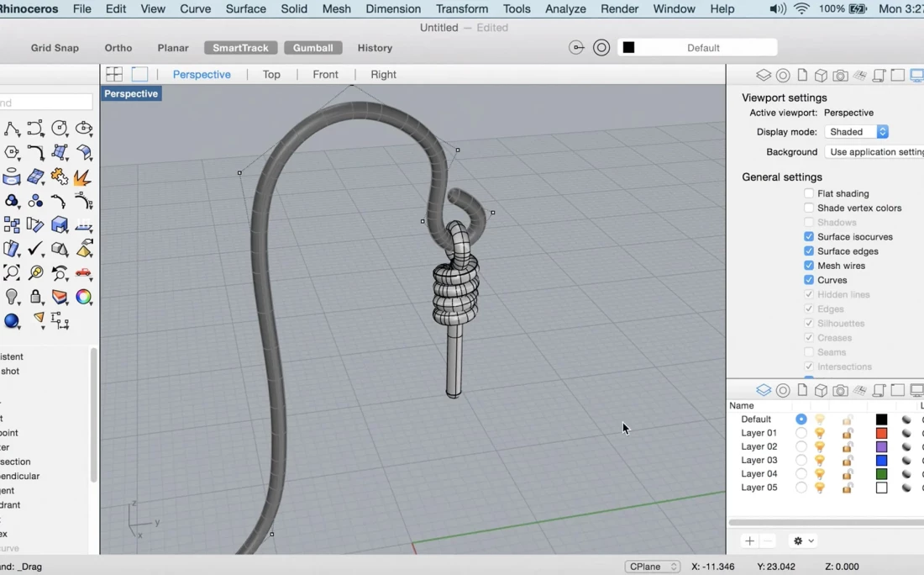Open the Surface menu
This screenshot has height=575, width=924.
(246, 9)
